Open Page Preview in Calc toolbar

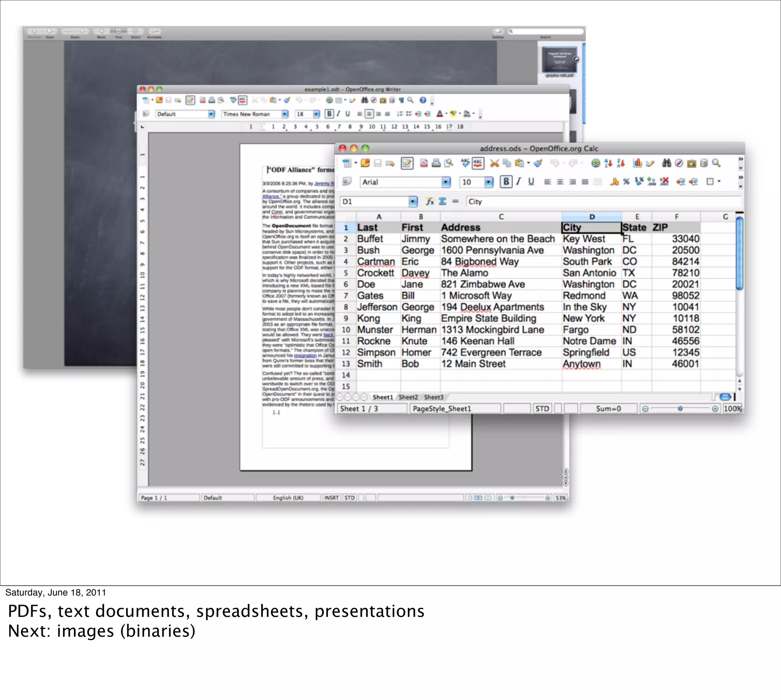pos(448,163)
